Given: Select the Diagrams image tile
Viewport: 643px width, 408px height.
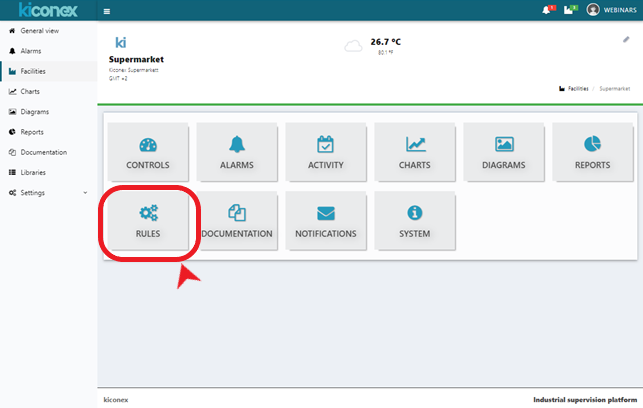Looking at the screenshot, I should pyautogui.click(x=504, y=153).
